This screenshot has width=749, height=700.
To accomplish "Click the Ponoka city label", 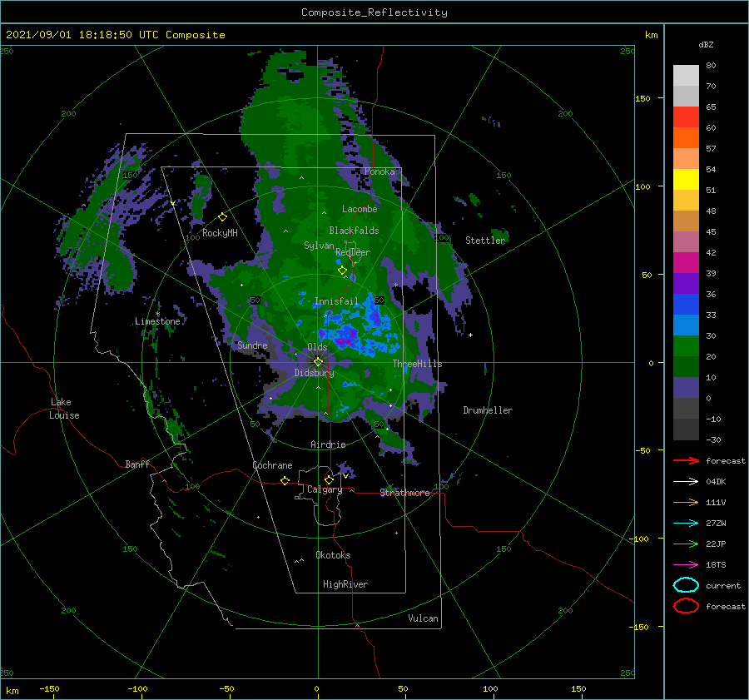I will point(379,172).
